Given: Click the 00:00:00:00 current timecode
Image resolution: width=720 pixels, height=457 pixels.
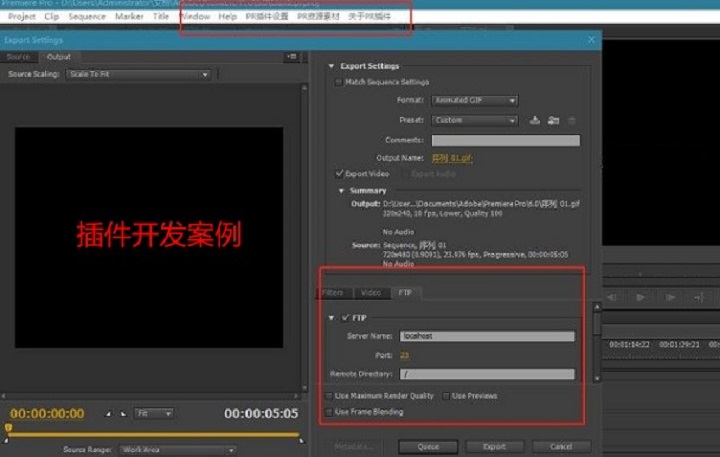Looking at the screenshot, I should (x=47, y=413).
